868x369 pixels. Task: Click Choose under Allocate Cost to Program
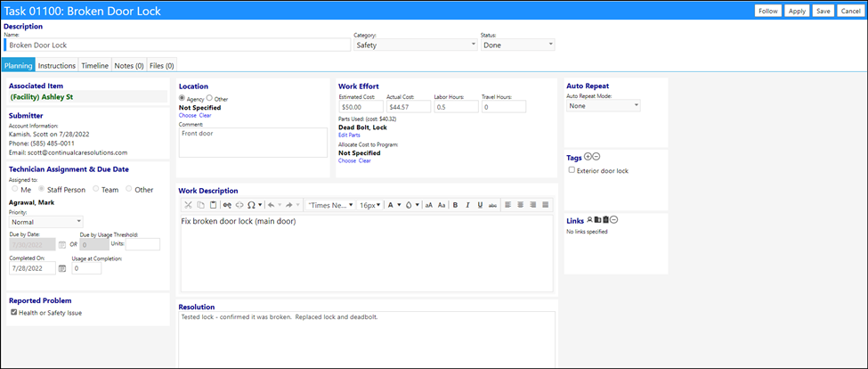(x=347, y=160)
